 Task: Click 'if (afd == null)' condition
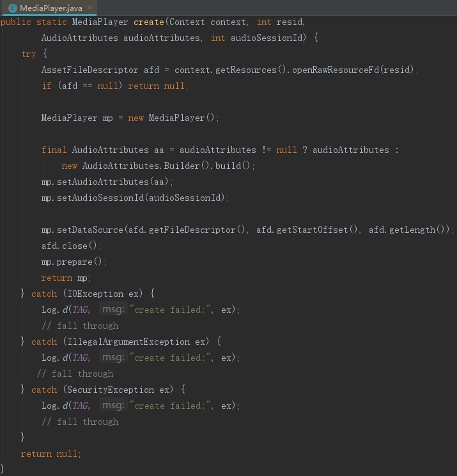pos(82,86)
